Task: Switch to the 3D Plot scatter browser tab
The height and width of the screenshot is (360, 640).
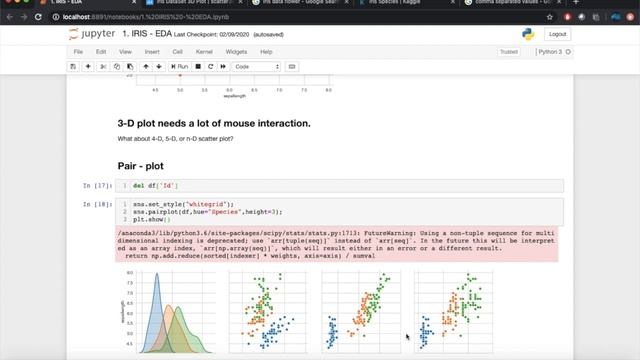Action: click(x=194, y=2)
